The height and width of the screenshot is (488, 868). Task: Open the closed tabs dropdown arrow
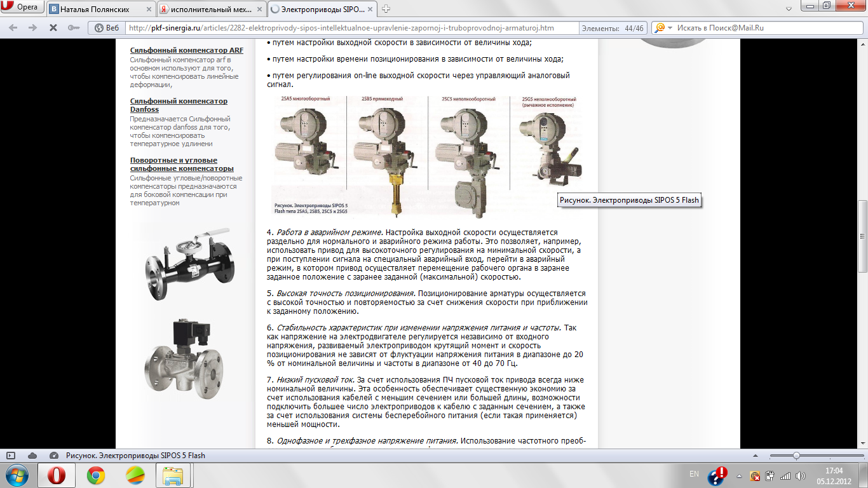click(787, 8)
